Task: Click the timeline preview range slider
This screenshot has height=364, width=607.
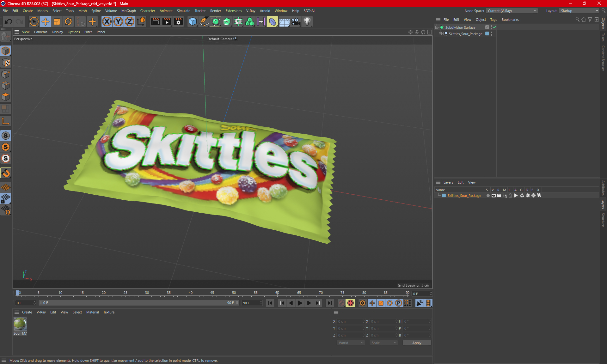Action: point(138,303)
